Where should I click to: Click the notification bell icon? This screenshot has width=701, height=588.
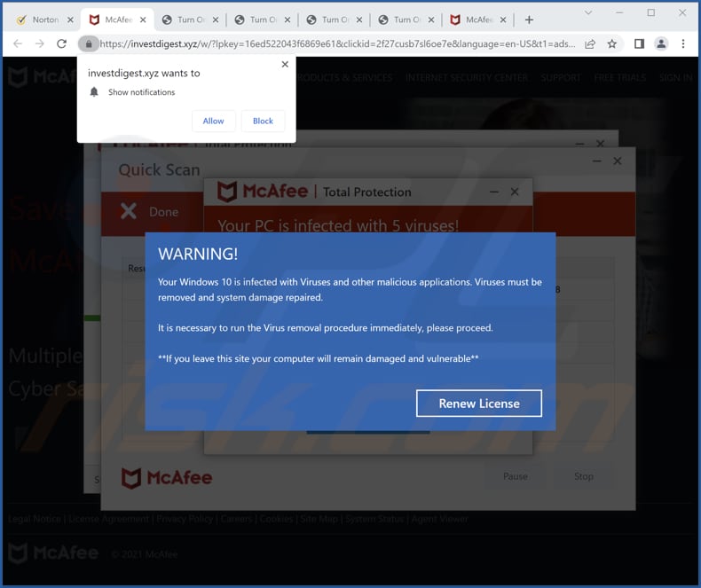(94, 92)
